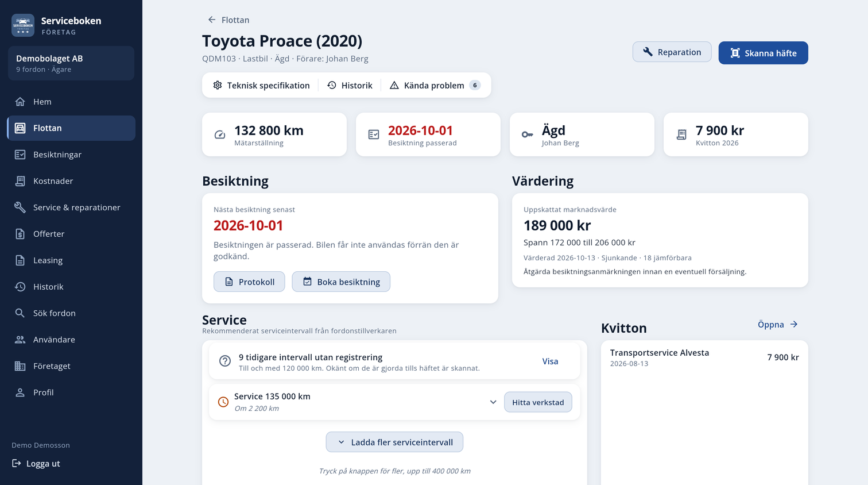The width and height of the screenshot is (868, 485).
Task: Click the question mark icon beside 9 tidigare intervall
Action: tap(225, 361)
